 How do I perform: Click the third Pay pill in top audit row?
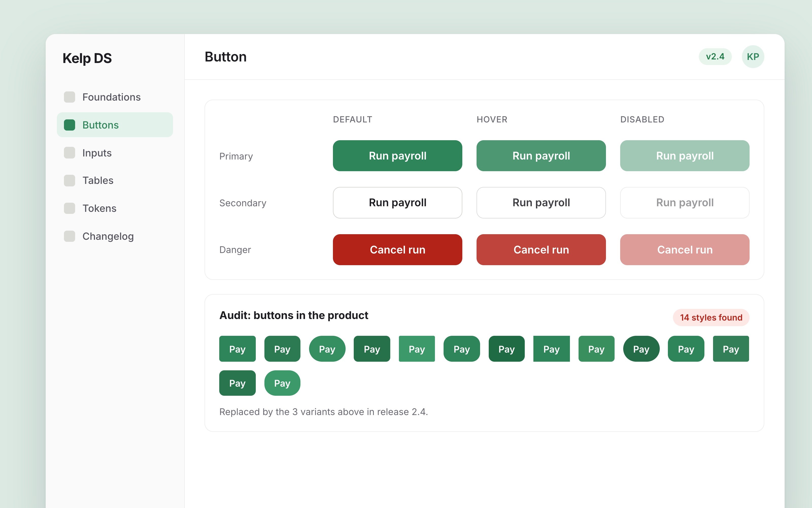(x=327, y=349)
